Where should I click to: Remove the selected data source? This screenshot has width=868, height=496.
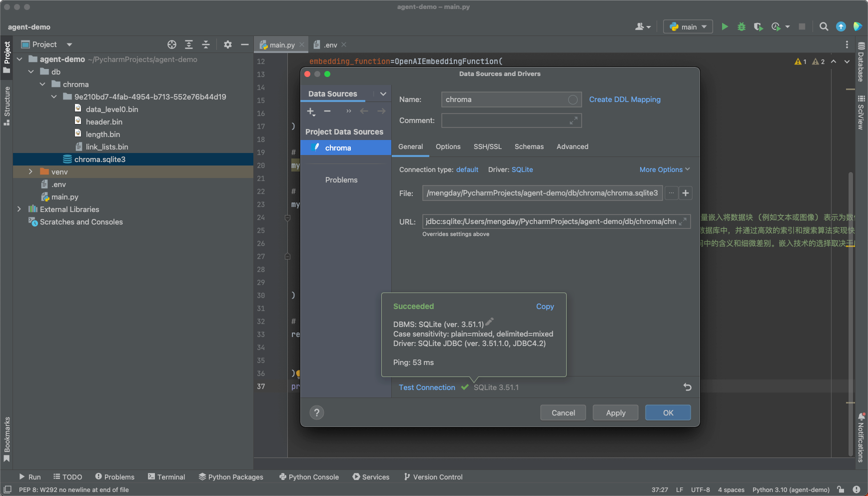tap(327, 111)
